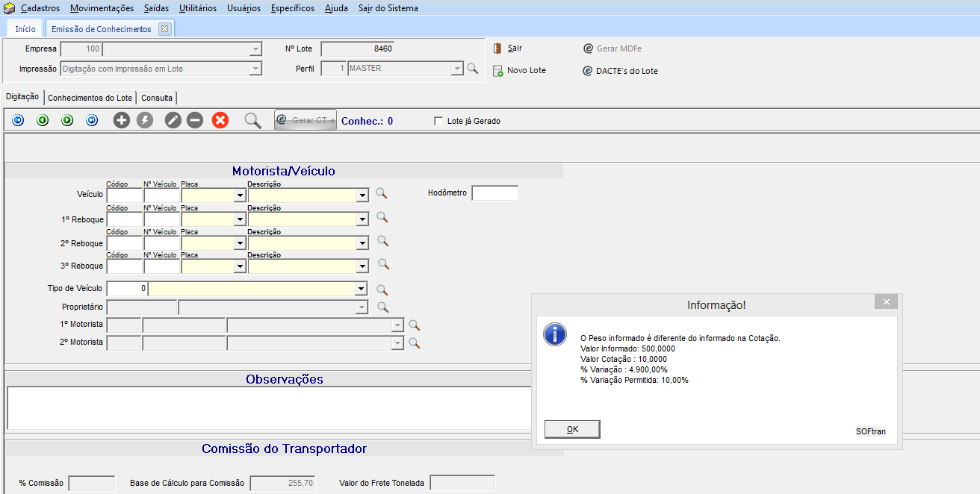Add new record with plus icon

122,120
